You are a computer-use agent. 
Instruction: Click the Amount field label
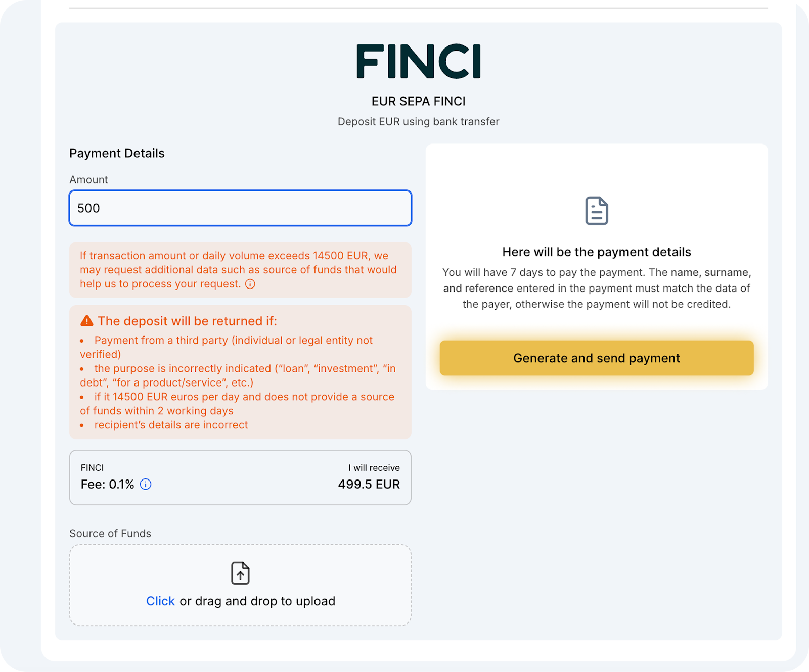(88, 180)
